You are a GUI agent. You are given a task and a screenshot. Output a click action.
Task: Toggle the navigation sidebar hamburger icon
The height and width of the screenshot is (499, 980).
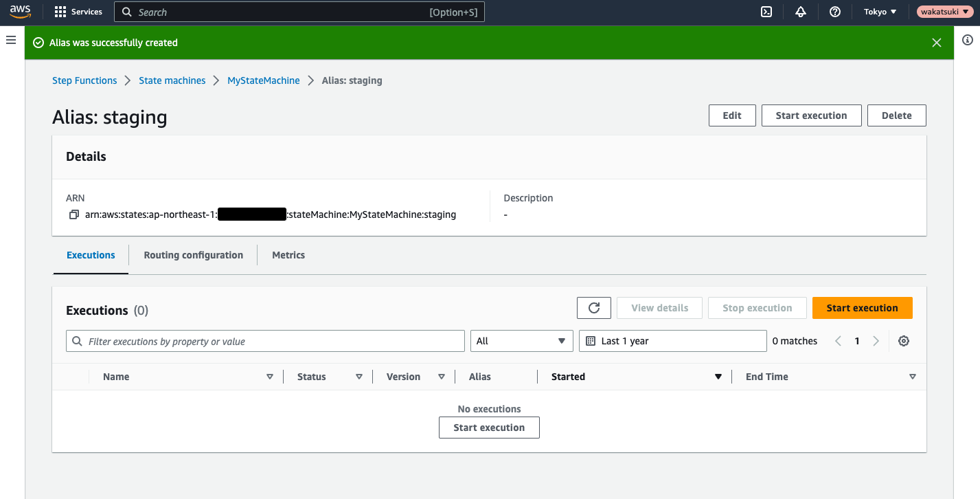tap(10, 40)
